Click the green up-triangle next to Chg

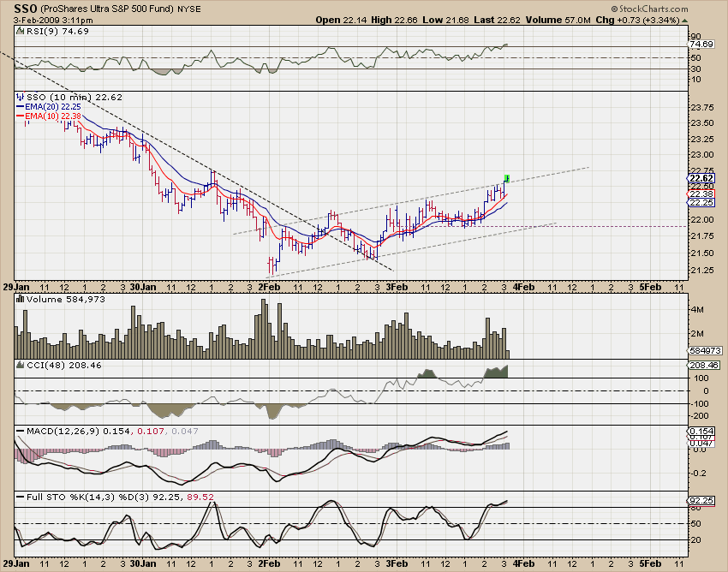685,21
